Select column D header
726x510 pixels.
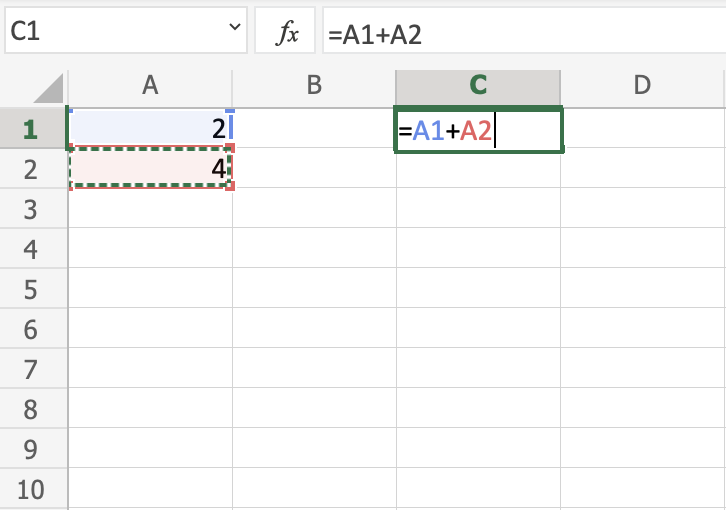coord(642,86)
